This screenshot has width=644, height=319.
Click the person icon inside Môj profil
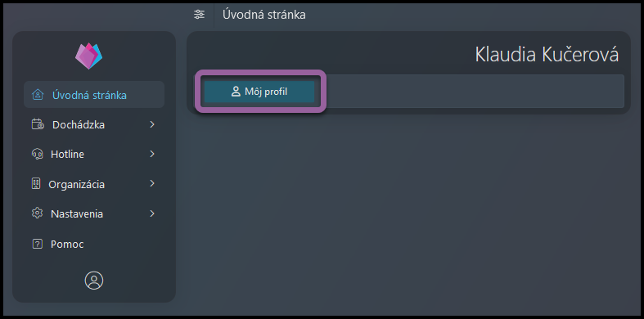click(236, 92)
